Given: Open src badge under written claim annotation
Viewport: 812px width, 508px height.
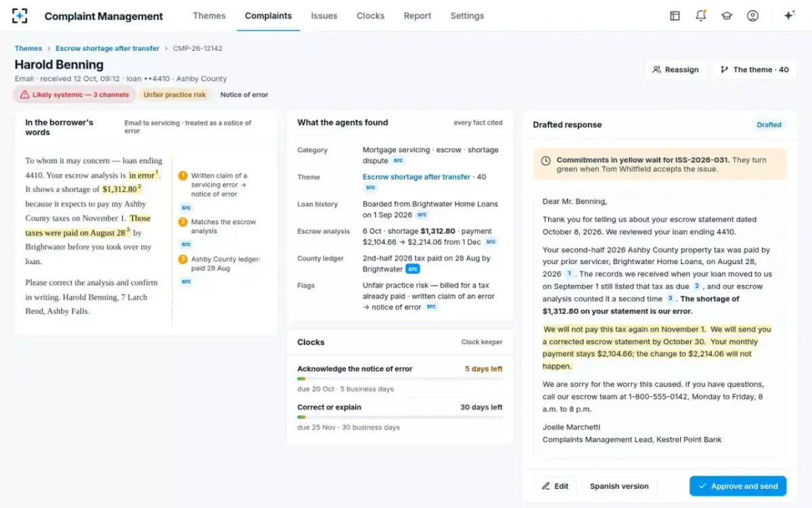Looking at the screenshot, I should click(x=186, y=207).
